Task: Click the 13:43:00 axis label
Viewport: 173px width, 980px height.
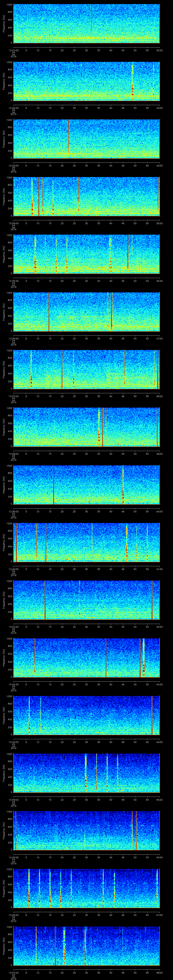Action: (13, 742)
